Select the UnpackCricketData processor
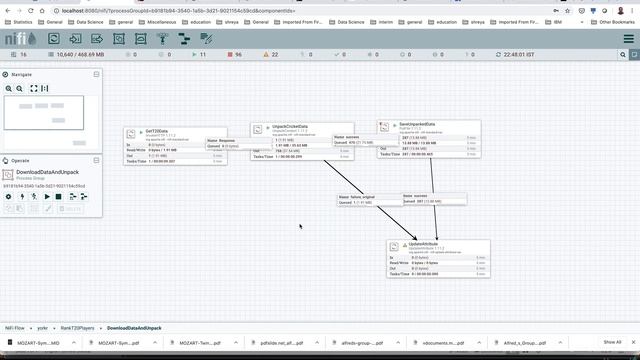The image size is (640, 360). [x=302, y=141]
